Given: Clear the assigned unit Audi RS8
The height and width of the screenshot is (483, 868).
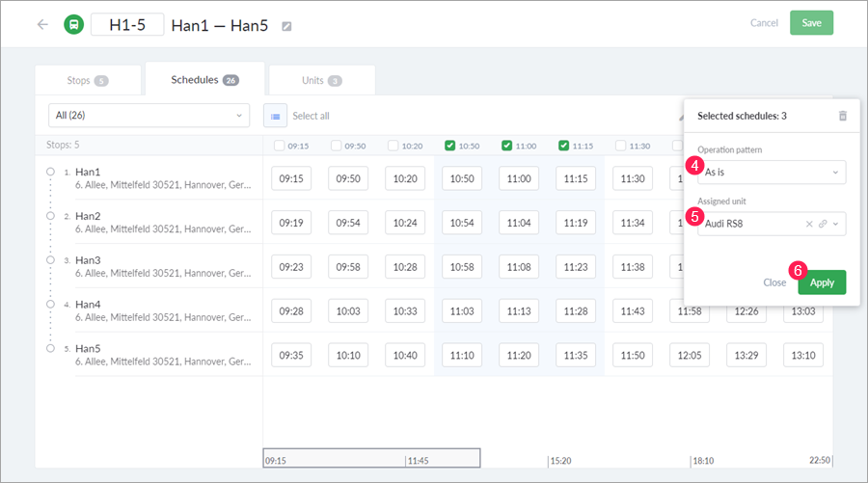Looking at the screenshot, I should click(810, 224).
